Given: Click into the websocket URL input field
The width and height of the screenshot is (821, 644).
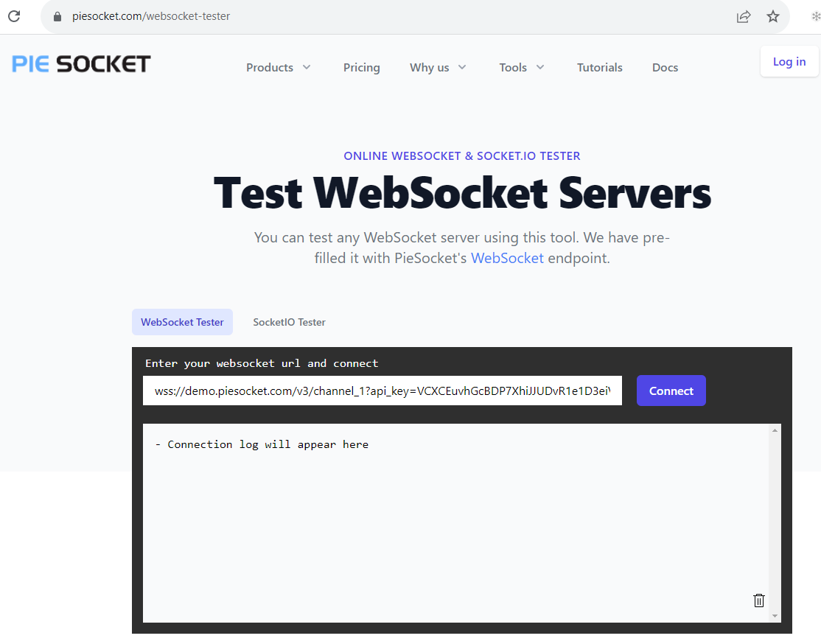Looking at the screenshot, I should click(382, 391).
